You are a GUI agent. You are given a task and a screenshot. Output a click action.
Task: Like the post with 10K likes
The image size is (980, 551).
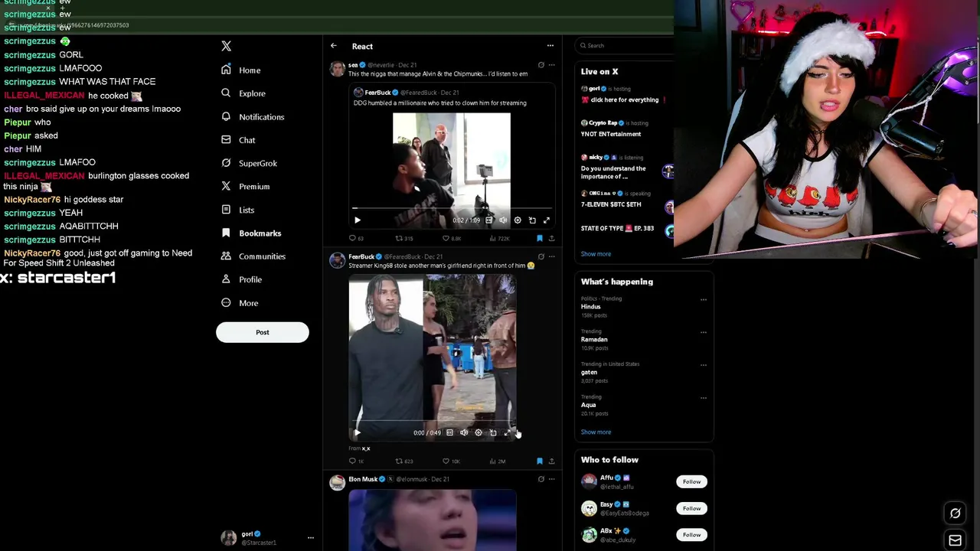(x=451, y=461)
